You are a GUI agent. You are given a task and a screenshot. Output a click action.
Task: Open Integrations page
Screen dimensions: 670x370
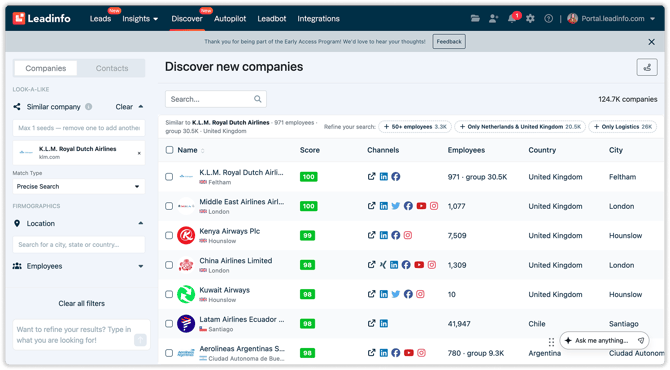(x=318, y=19)
